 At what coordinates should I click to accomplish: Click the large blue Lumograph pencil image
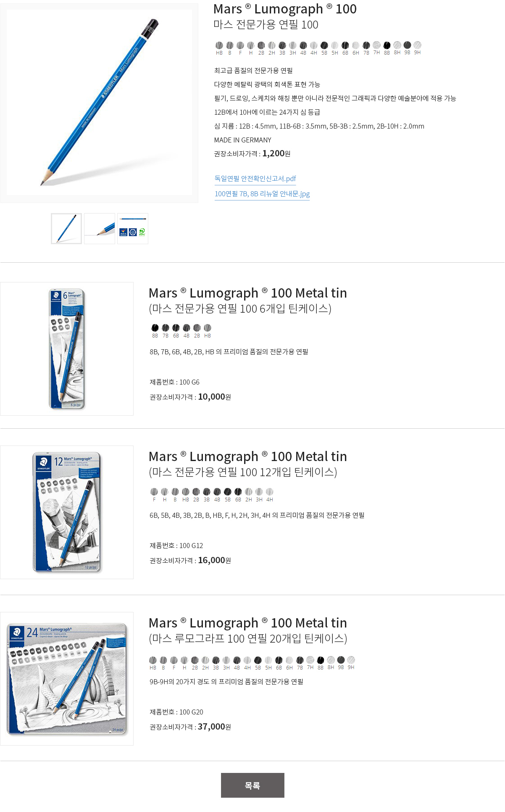pyautogui.click(x=99, y=103)
